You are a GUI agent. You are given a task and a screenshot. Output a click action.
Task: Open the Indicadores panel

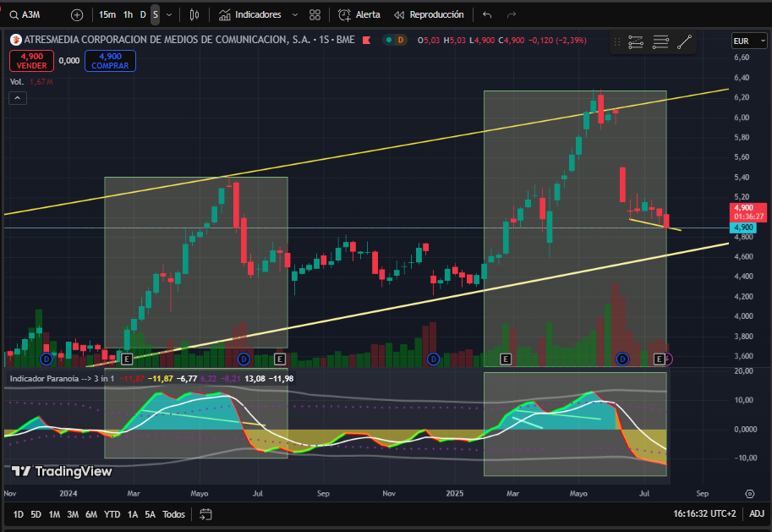[250, 14]
